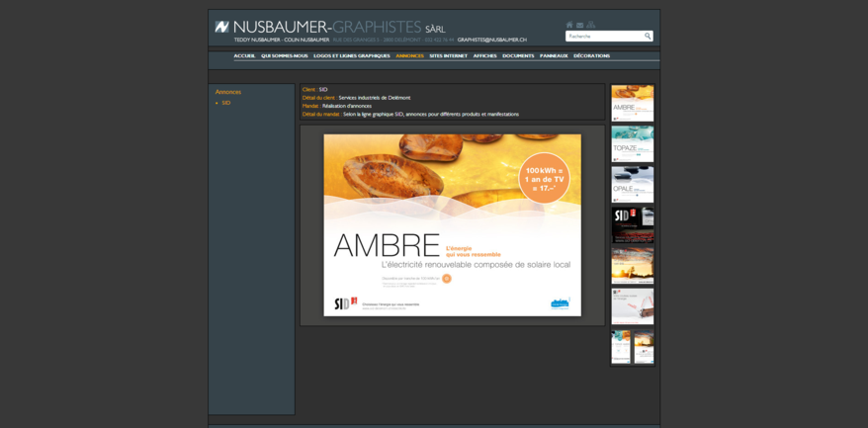Open the two-page spread thumbnail

click(x=632, y=347)
